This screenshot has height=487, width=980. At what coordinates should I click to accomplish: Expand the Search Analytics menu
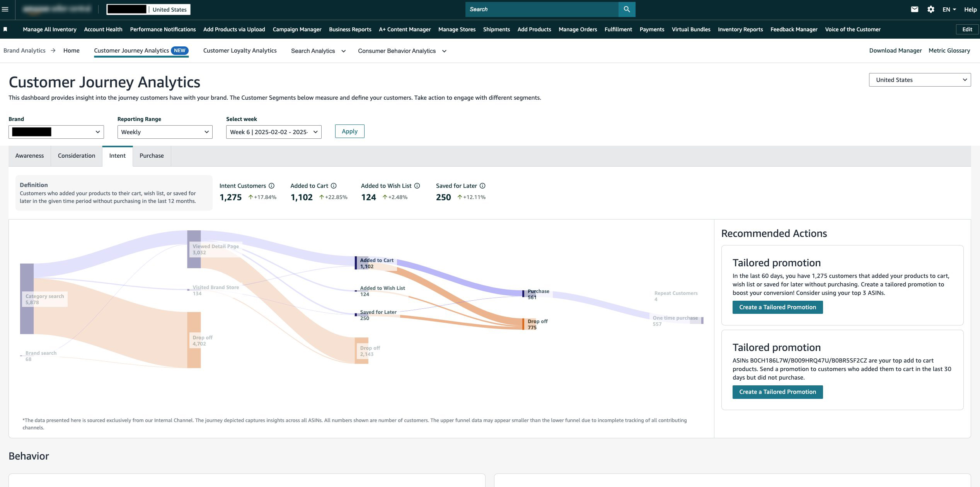[318, 51]
